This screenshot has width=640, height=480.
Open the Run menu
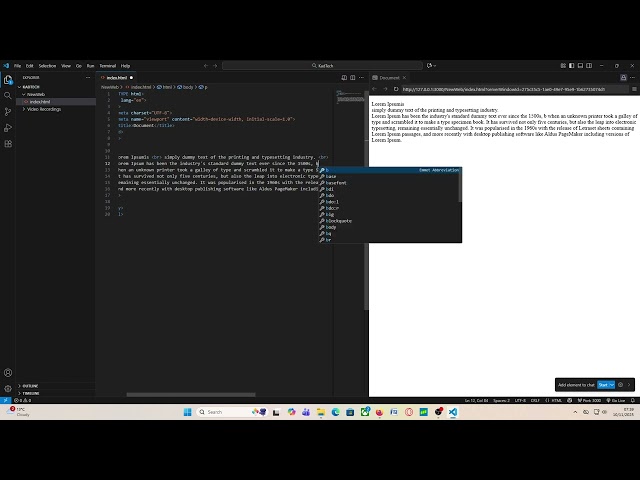(90, 66)
